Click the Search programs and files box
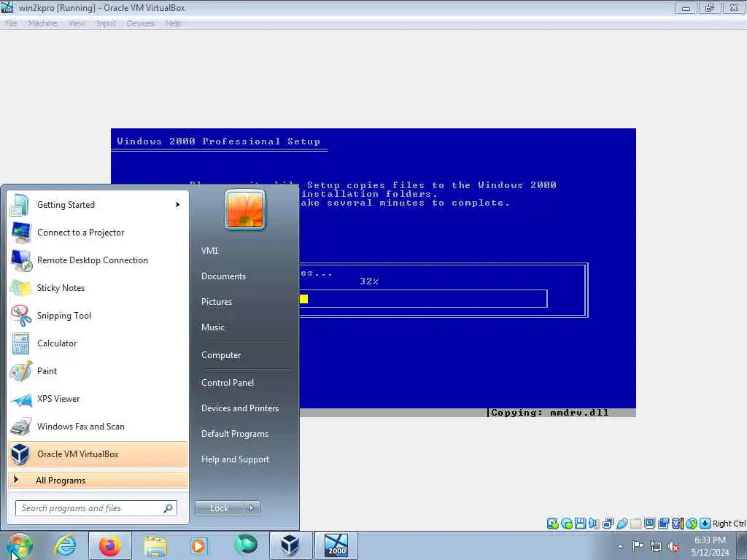Screen dimensions: 747x560 click(x=96, y=508)
